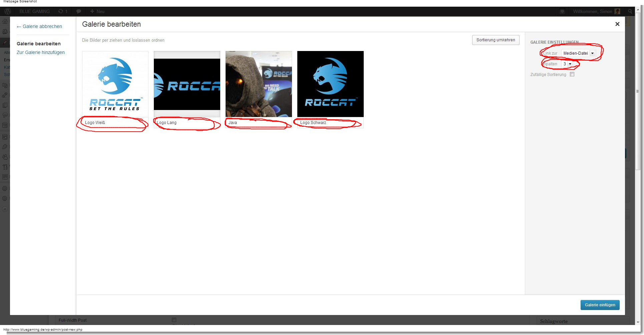Click the GALERIE EINSTELLUNGEN heading
This screenshot has height=335, width=644.
[555, 42]
